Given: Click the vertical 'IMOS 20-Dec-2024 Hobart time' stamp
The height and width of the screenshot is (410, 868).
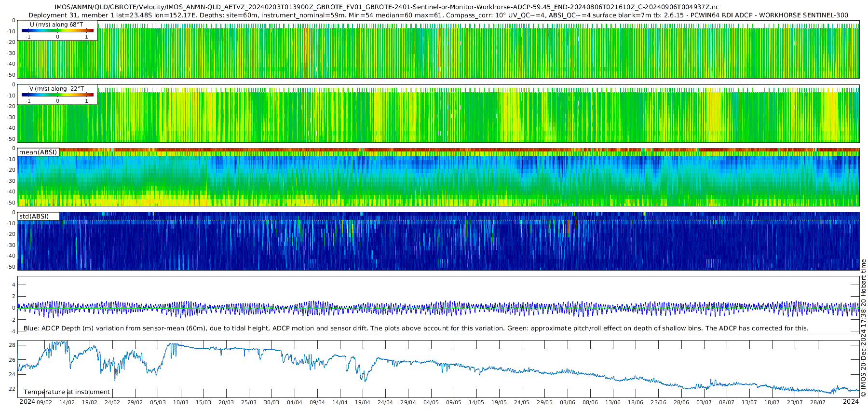Looking at the screenshot, I should pyautogui.click(x=863, y=328).
